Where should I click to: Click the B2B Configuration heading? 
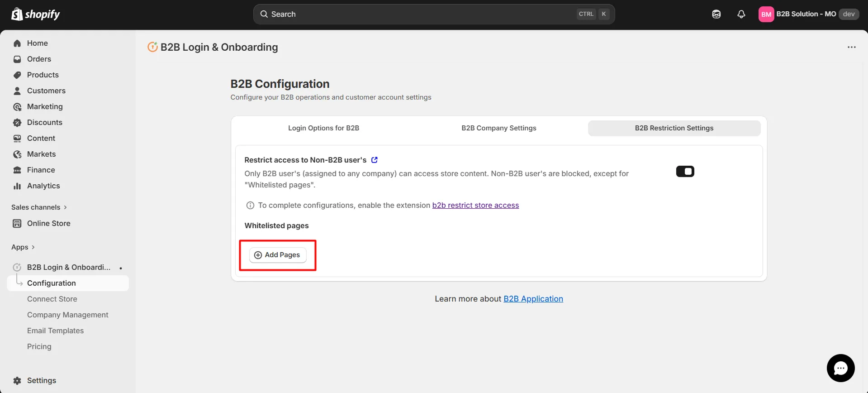pyautogui.click(x=280, y=84)
